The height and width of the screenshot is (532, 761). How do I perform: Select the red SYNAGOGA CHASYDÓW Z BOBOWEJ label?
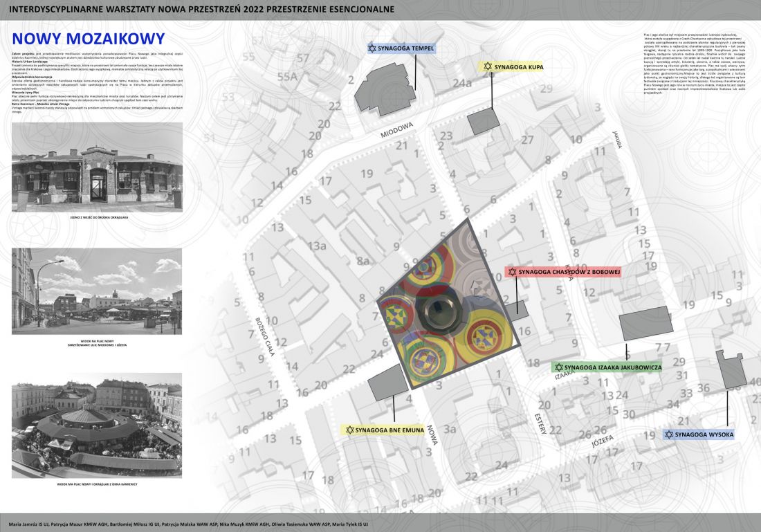[563, 272]
